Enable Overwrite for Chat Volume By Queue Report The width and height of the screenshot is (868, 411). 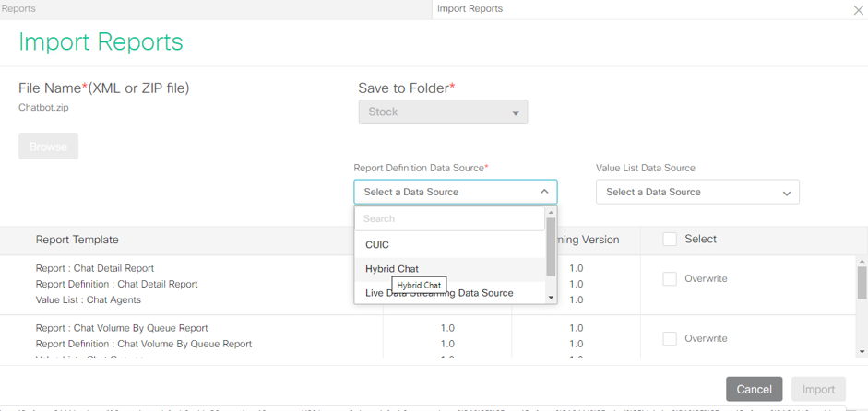point(670,339)
